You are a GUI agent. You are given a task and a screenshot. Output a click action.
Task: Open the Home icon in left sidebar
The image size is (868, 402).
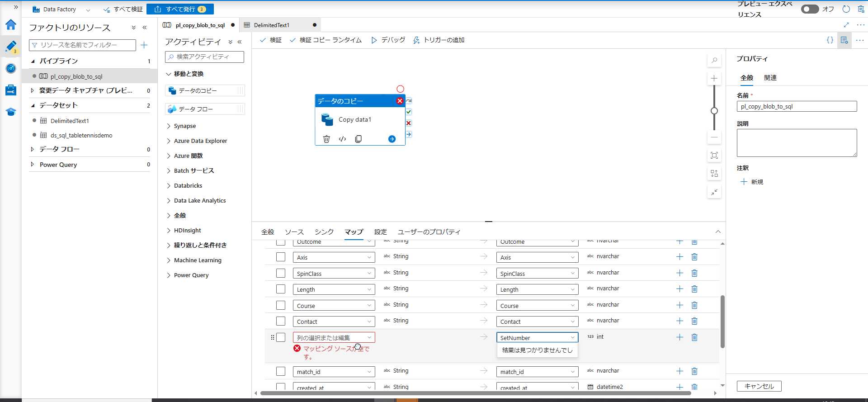(x=11, y=25)
